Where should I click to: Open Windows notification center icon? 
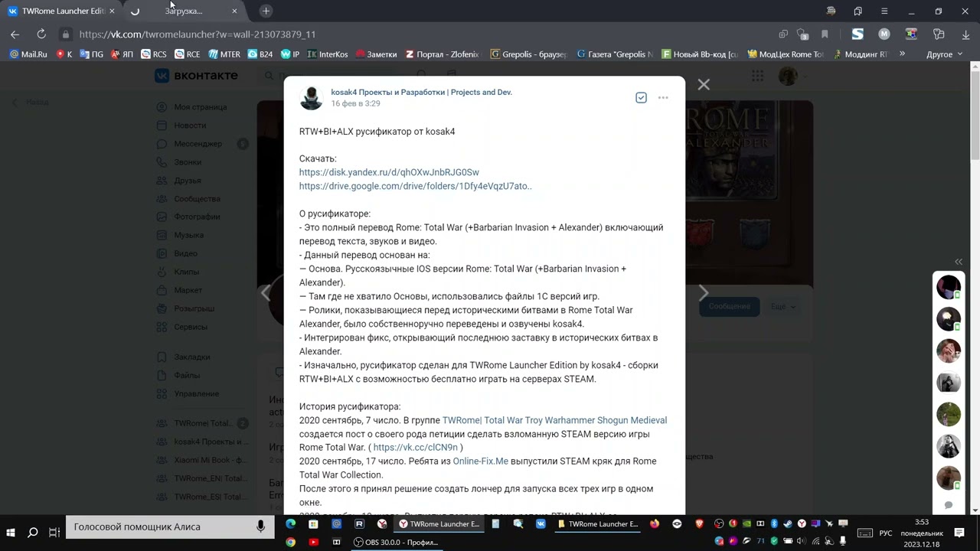[959, 533]
